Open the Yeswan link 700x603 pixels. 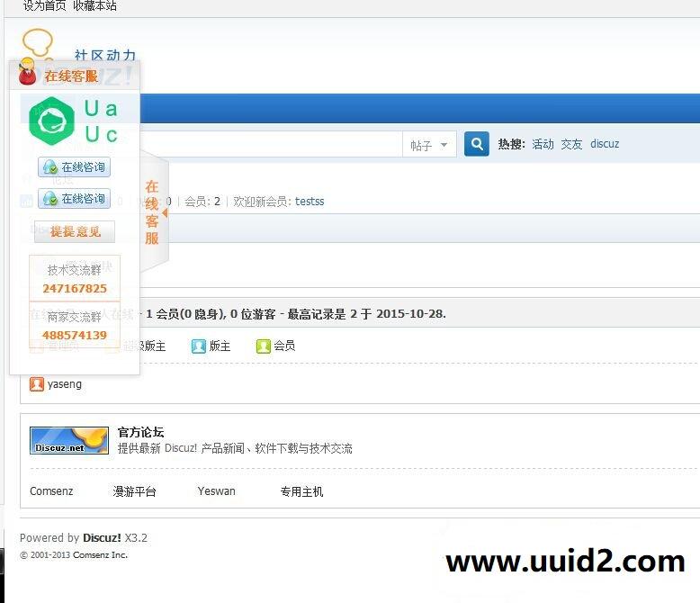click(x=217, y=491)
